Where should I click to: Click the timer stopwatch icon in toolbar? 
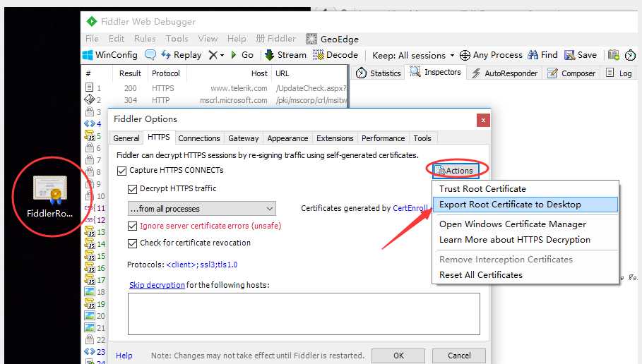click(x=630, y=55)
